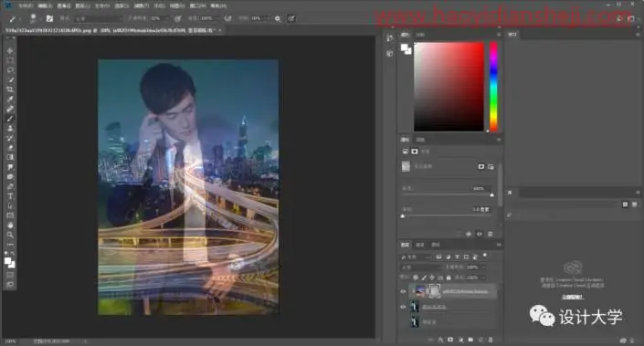The image size is (644, 346).
Task: Click the gear icon in the options bar
Action: (x=278, y=18)
